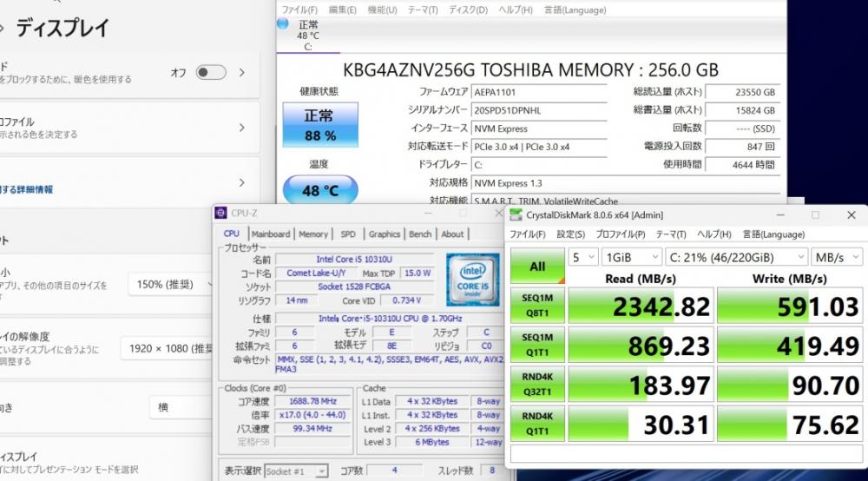The image size is (868, 481).
Task: Run the SEQ1M Q1T1 benchmark
Action: (x=537, y=345)
